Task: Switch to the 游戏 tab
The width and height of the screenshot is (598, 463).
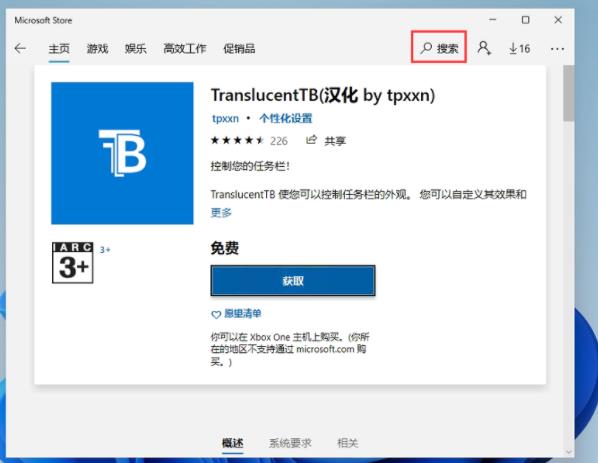Action: coord(97,48)
